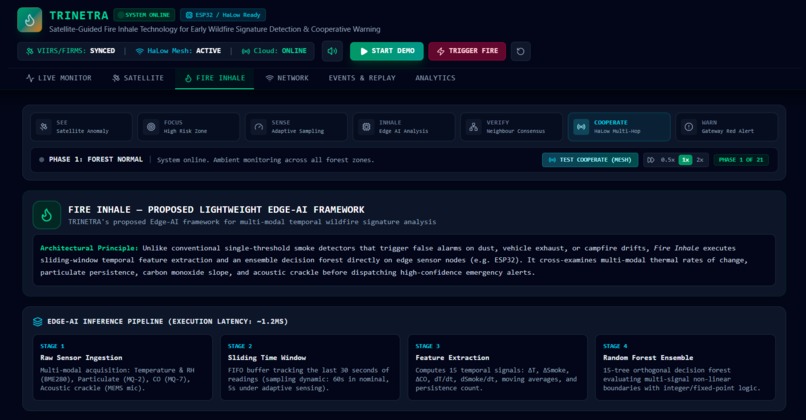Click the playback speed icon before 0.5x
806x420 pixels.
pyautogui.click(x=651, y=160)
